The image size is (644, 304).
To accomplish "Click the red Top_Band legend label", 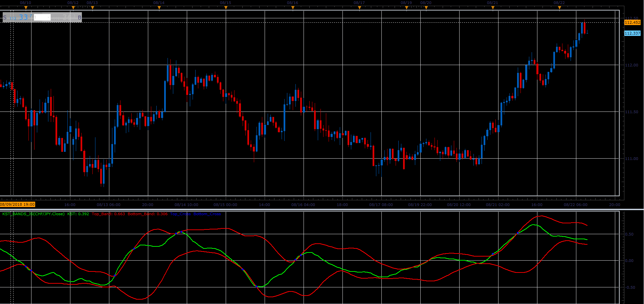I will [108, 214].
